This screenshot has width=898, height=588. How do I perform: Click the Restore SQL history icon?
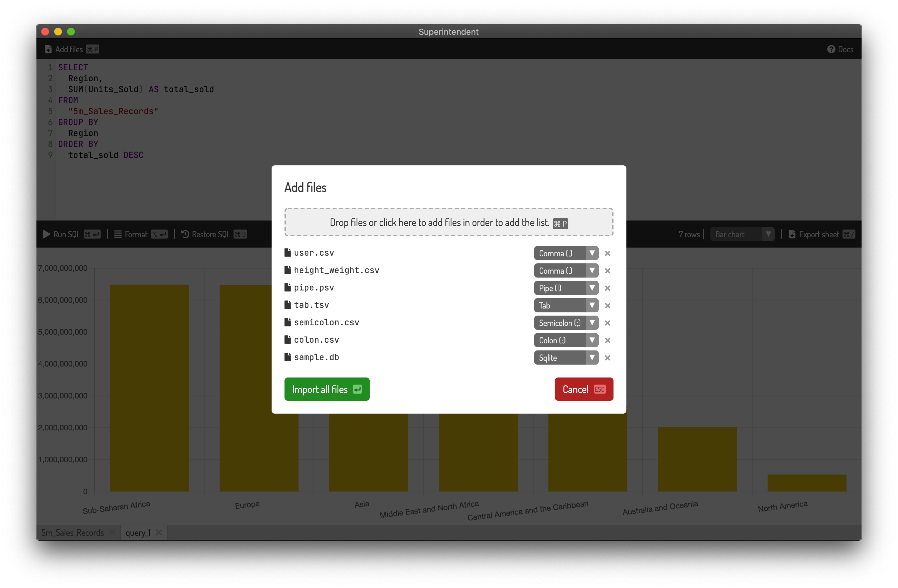coord(185,234)
